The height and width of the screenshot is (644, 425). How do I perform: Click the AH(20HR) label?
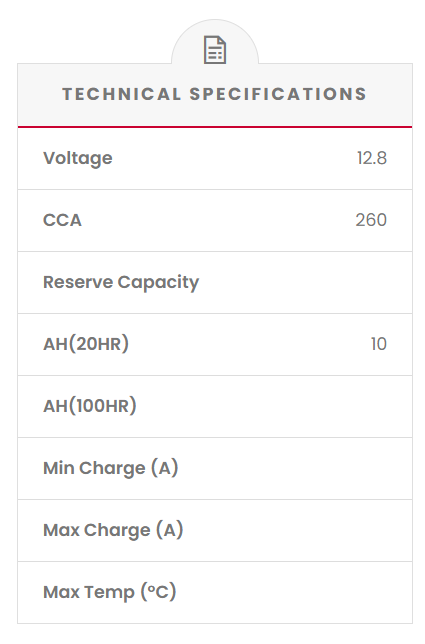click(x=86, y=344)
